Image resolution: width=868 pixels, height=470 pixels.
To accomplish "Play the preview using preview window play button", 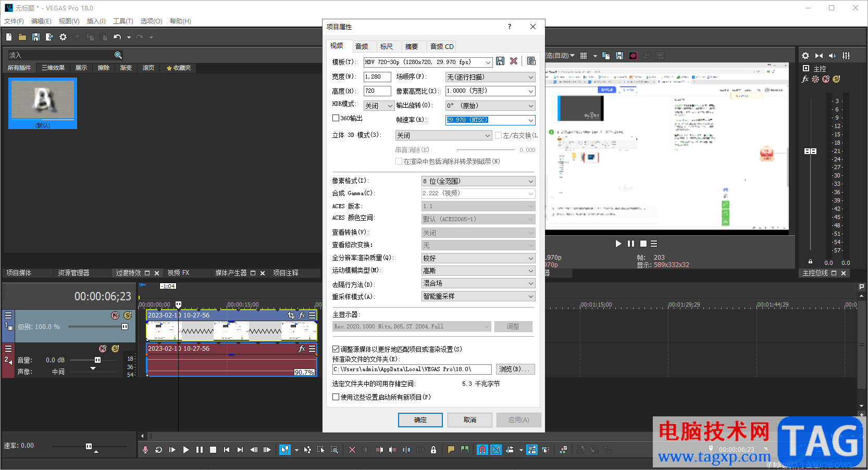I will 618,244.
